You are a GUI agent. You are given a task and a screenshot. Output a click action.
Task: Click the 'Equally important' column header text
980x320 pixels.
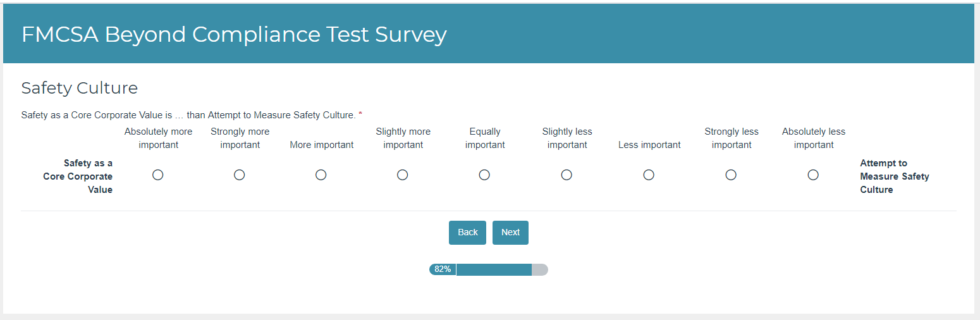click(485, 138)
